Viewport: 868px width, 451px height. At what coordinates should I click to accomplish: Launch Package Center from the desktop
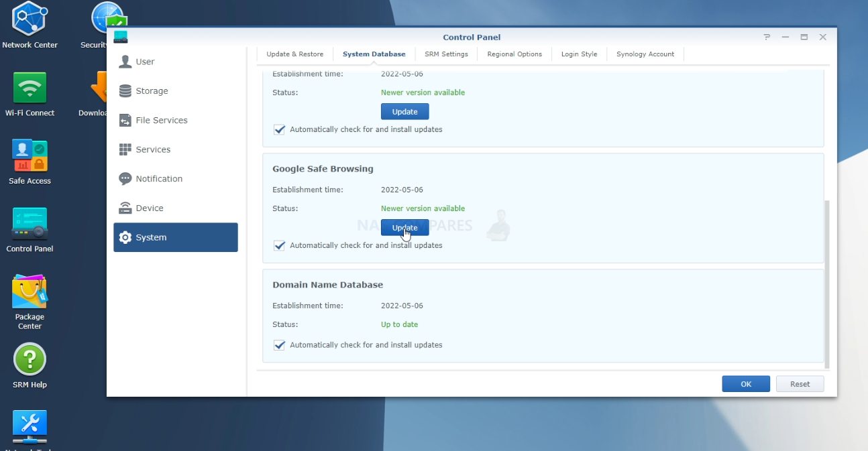click(x=30, y=302)
